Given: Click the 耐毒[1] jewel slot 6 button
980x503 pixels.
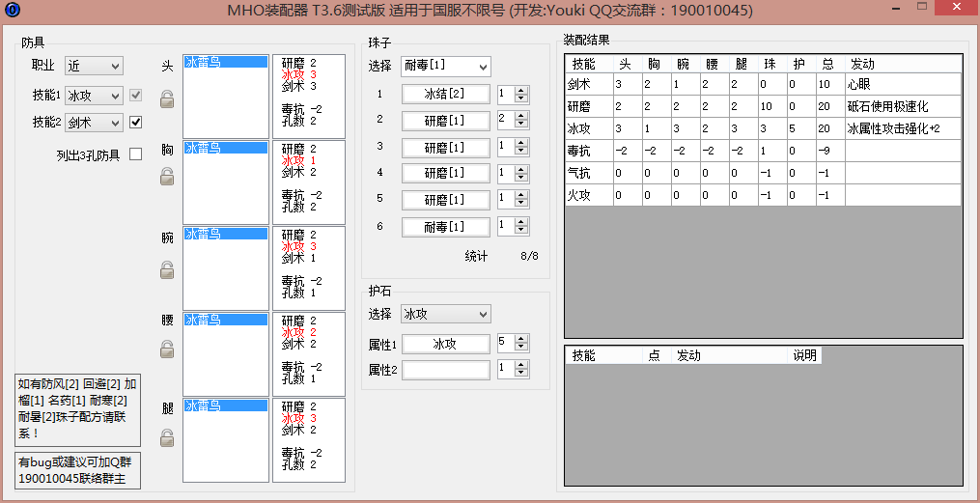Looking at the screenshot, I should click(444, 227).
